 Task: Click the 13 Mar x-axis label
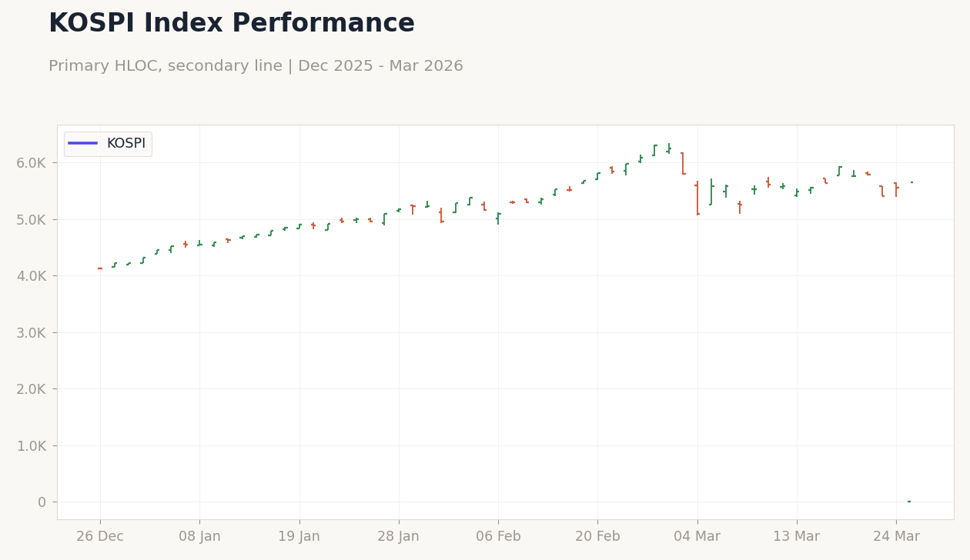point(796,537)
